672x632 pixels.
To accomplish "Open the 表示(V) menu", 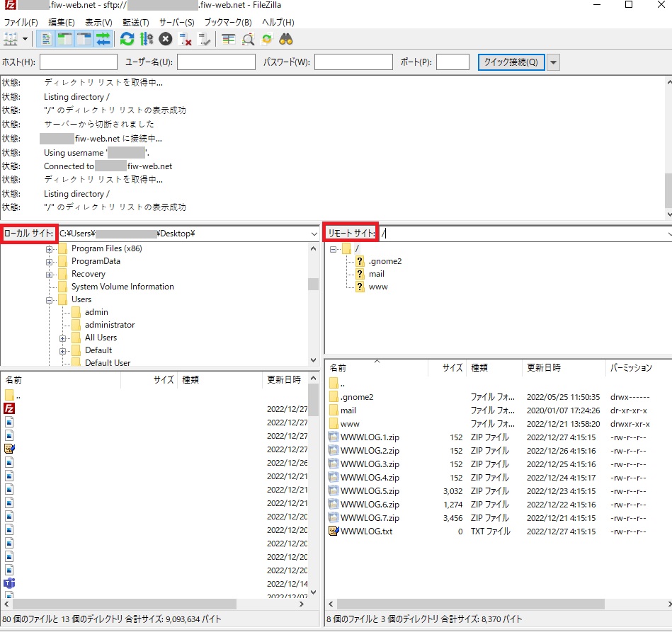I will 98,22.
